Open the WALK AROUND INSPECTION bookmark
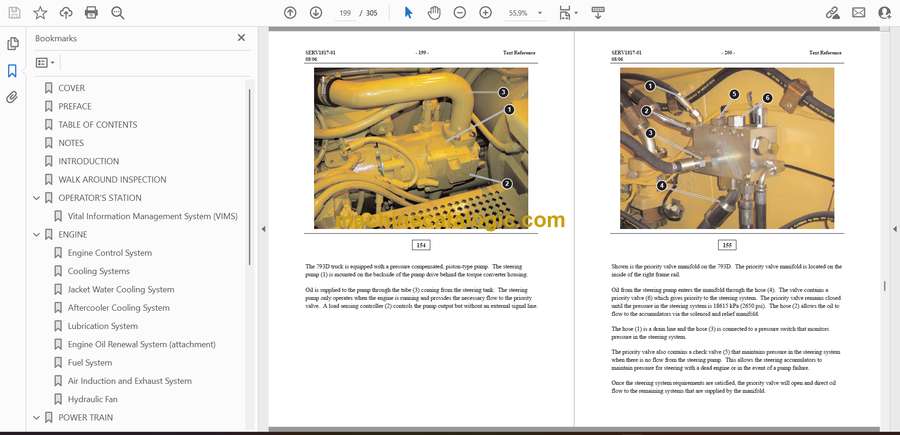 [112, 180]
